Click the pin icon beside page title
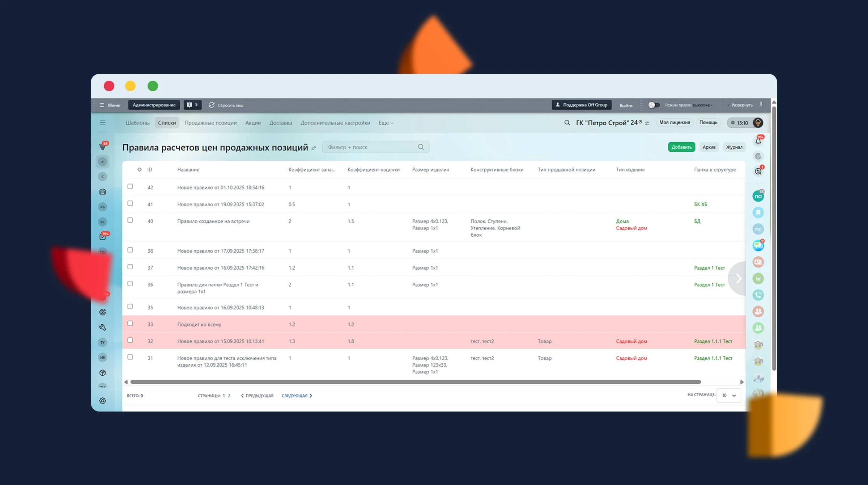The width and height of the screenshot is (868, 485). (x=314, y=148)
